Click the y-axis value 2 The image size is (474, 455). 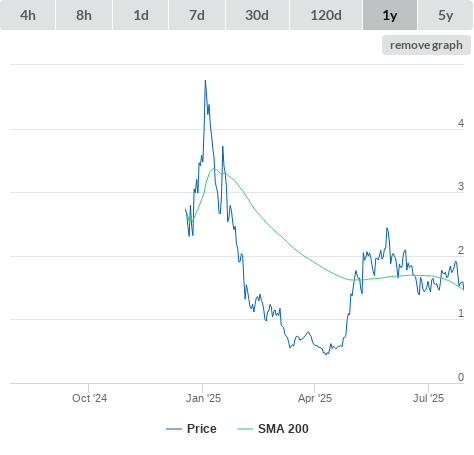(461, 250)
